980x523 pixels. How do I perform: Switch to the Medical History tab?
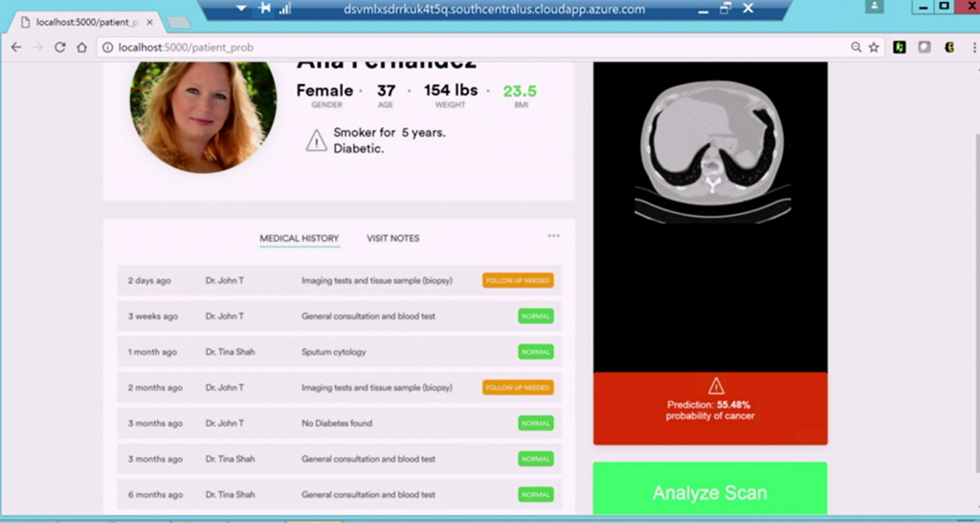(x=300, y=238)
